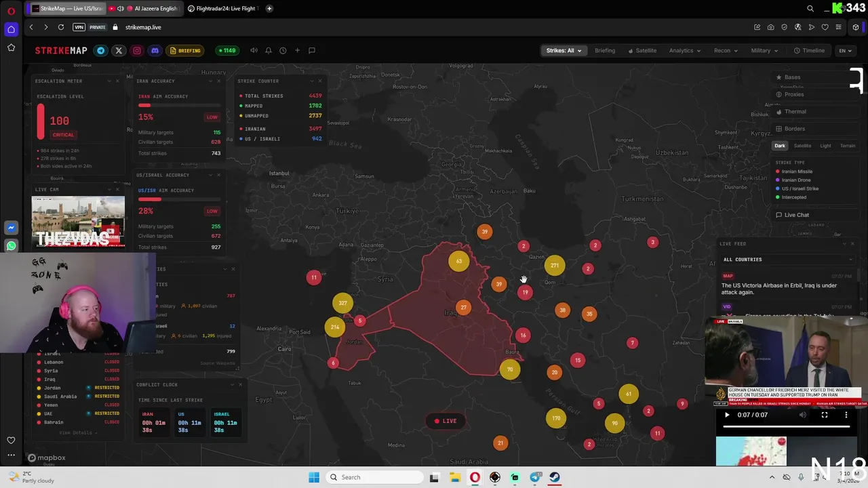Collapse the Conflict Clock panel
Image resolution: width=868 pixels, height=488 pixels.
[232, 384]
